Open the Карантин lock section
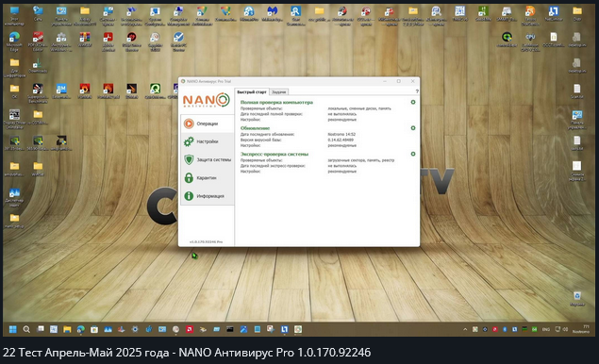Image resolution: width=599 pixels, height=364 pixels. (207, 178)
